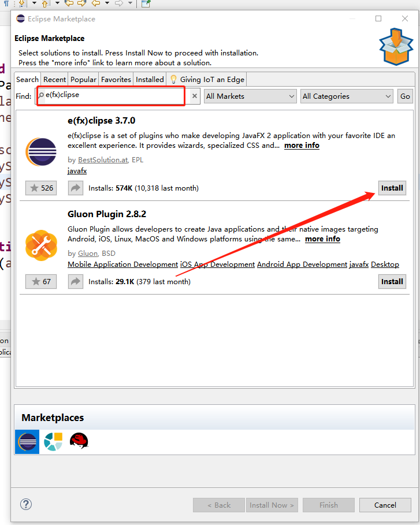Click the e(fx)clipse Eclipse logo icon
The image size is (420, 525).
click(x=41, y=152)
